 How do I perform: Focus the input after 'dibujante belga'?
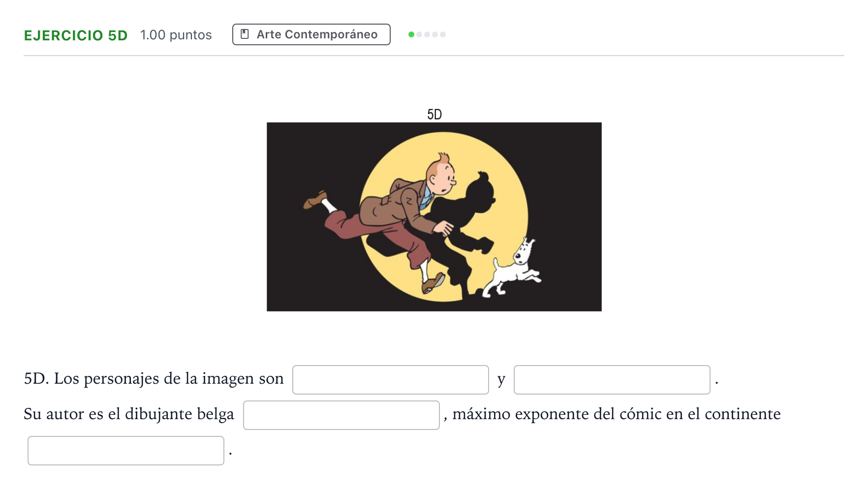click(x=341, y=415)
